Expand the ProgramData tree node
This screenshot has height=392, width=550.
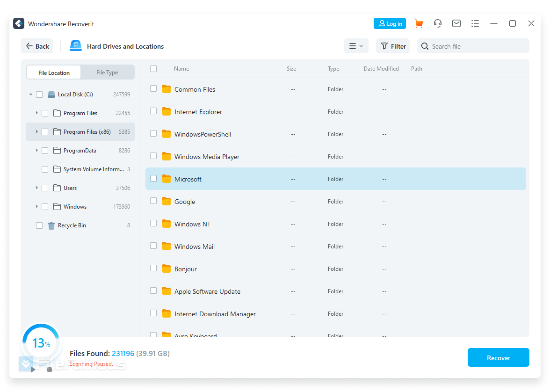pos(36,151)
